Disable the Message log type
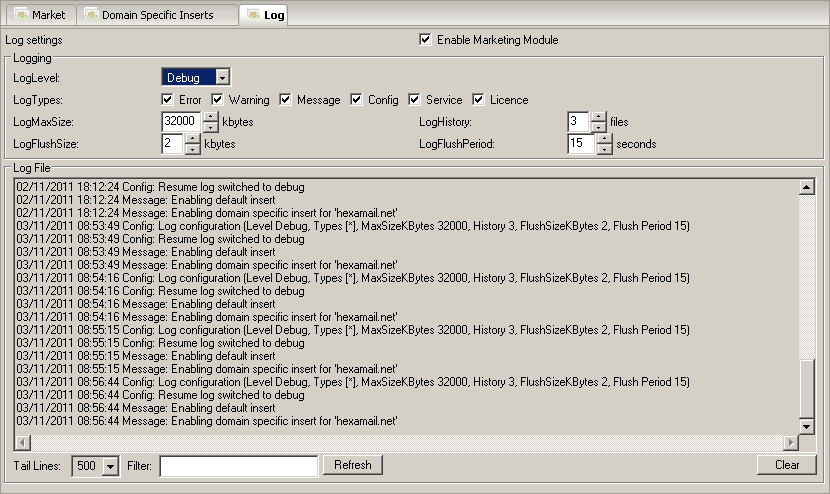This screenshot has width=830, height=494. click(286, 100)
